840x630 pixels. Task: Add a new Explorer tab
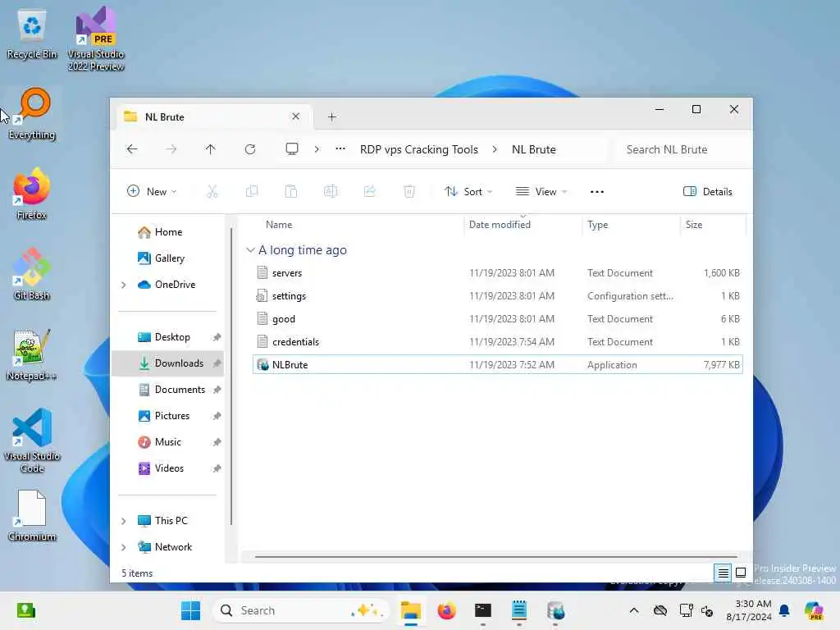click(332, 116)
